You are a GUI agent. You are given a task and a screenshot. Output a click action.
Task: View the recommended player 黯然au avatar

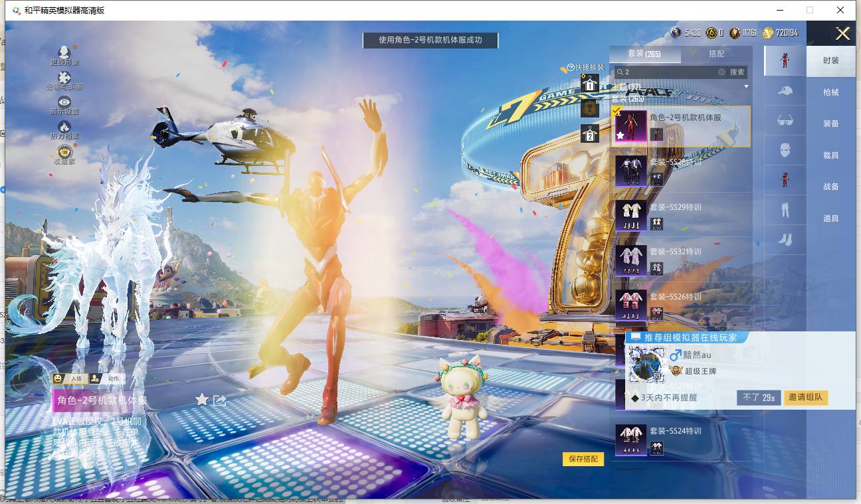click(646, 364)
